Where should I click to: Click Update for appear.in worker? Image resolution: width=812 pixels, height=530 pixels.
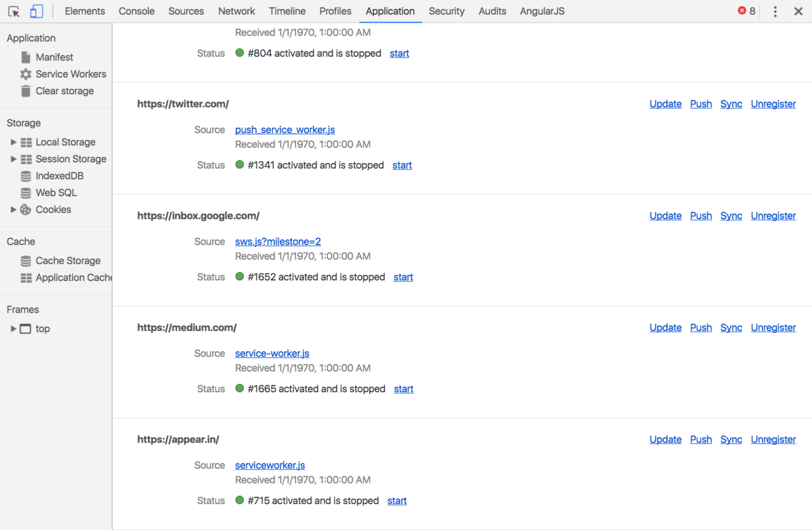[x=665, y=440]
